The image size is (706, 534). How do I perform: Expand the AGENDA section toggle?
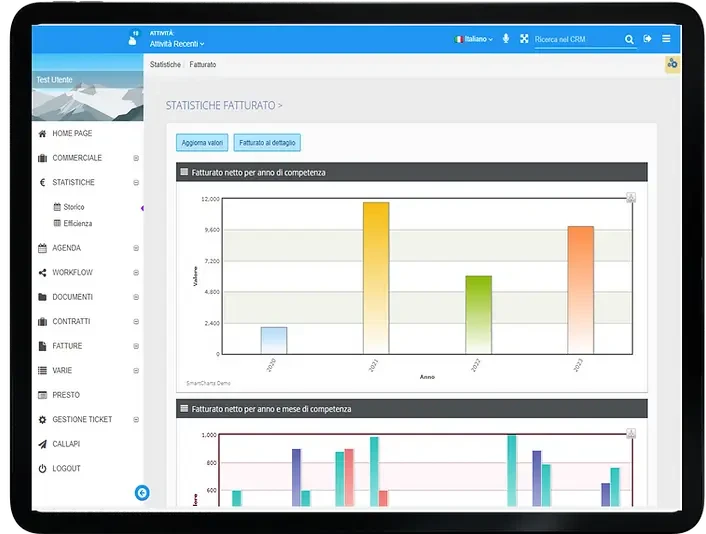(x=136, y=248)
